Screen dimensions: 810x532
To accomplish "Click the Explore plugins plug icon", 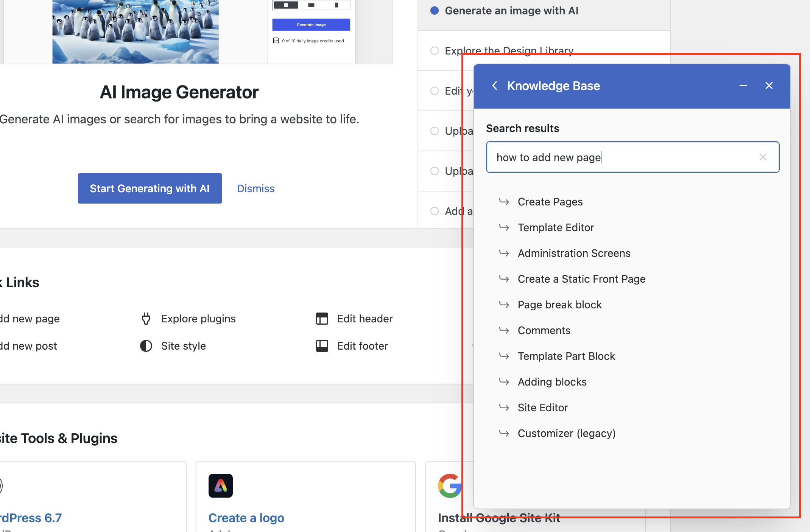I will click(146, 319).
